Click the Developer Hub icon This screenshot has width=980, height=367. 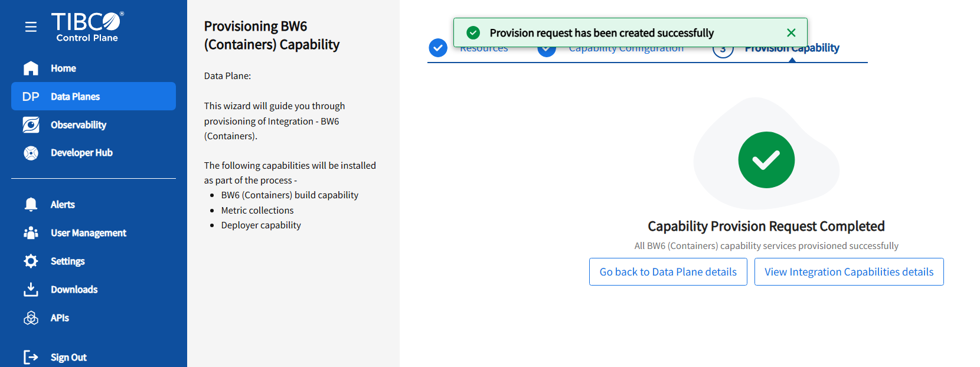coord(31,153)
